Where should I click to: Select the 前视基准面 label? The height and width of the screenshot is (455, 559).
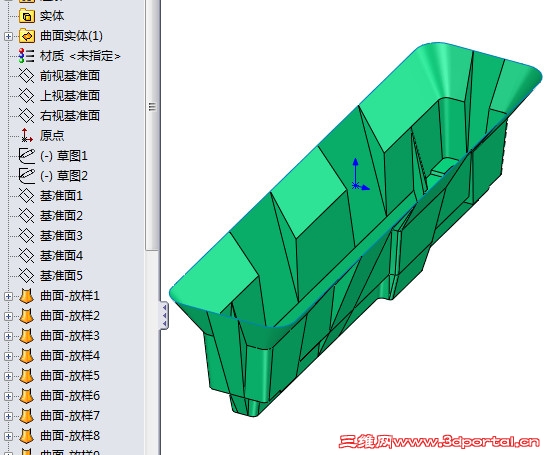pos(70,76)
